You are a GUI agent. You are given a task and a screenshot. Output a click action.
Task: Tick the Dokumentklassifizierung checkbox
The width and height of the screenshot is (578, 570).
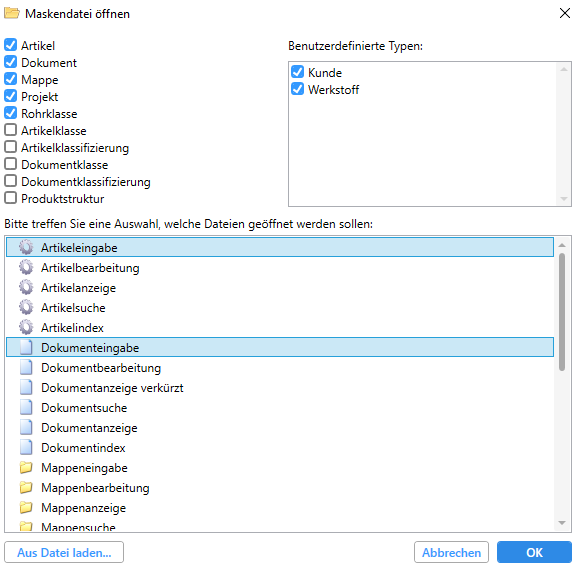(11, 181)
